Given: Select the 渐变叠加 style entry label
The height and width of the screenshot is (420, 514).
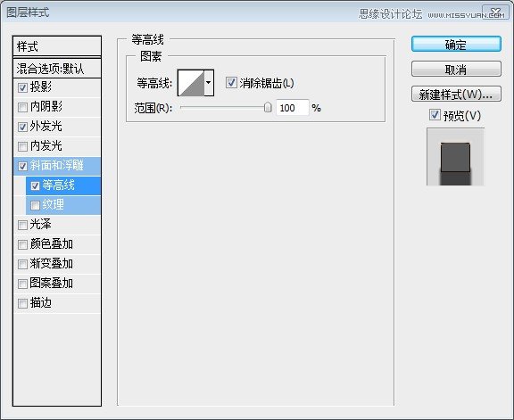Looking at the screenshot, I should coord(52,263).
